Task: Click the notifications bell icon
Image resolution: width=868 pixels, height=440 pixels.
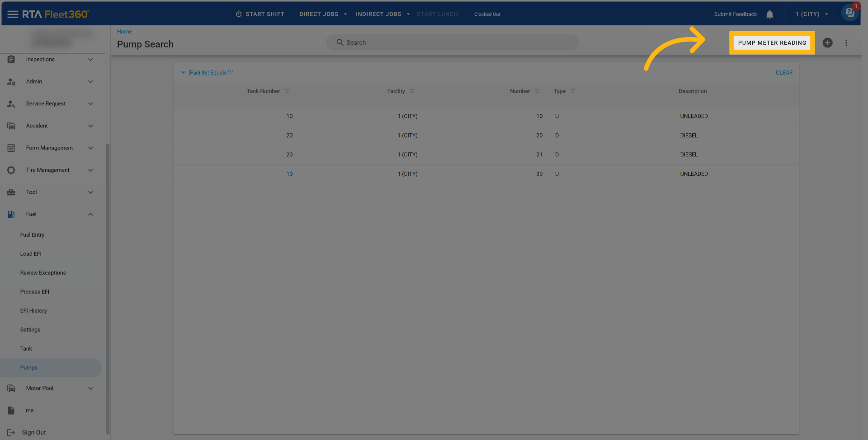Action: [769, 14]
